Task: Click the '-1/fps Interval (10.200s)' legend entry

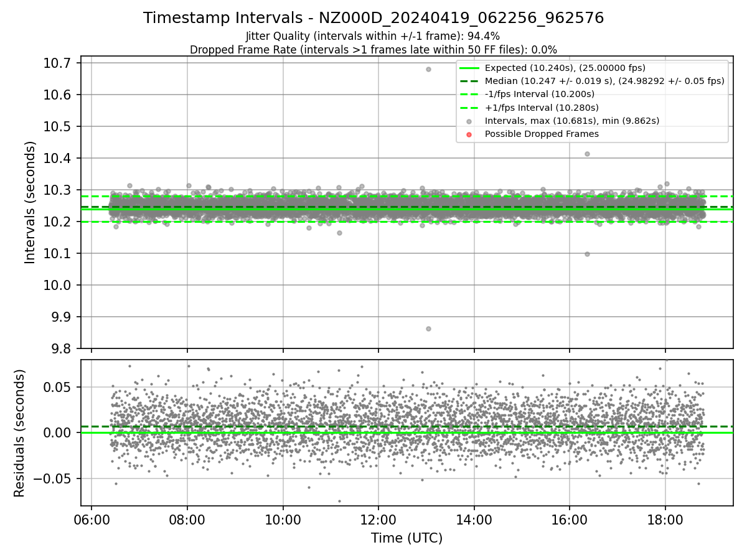Action: click(x=539, y=94)
